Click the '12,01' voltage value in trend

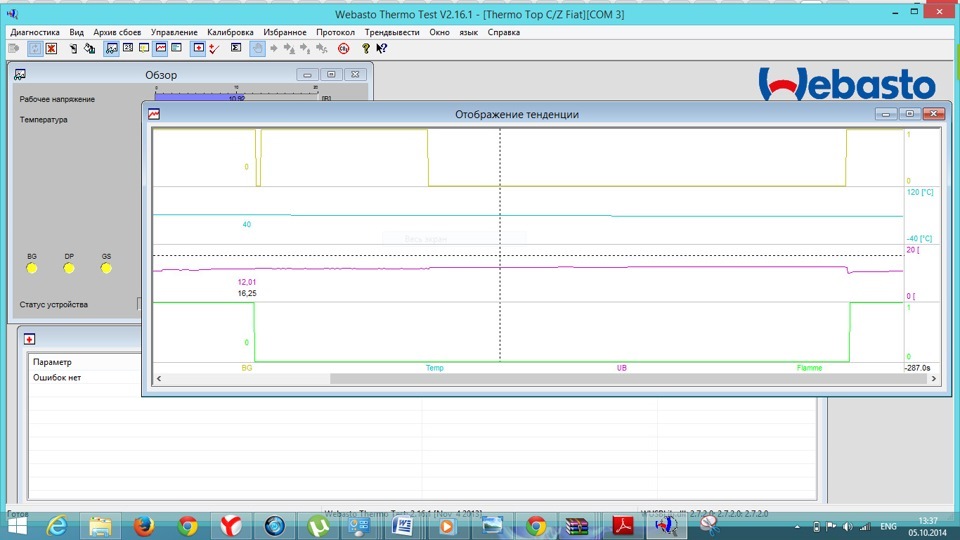click(x=247, y=282)
